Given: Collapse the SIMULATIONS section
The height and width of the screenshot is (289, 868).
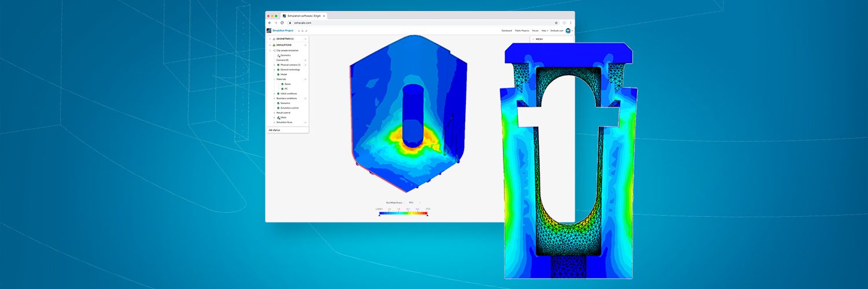Looking at the screenshot, I should click(270, 45).
